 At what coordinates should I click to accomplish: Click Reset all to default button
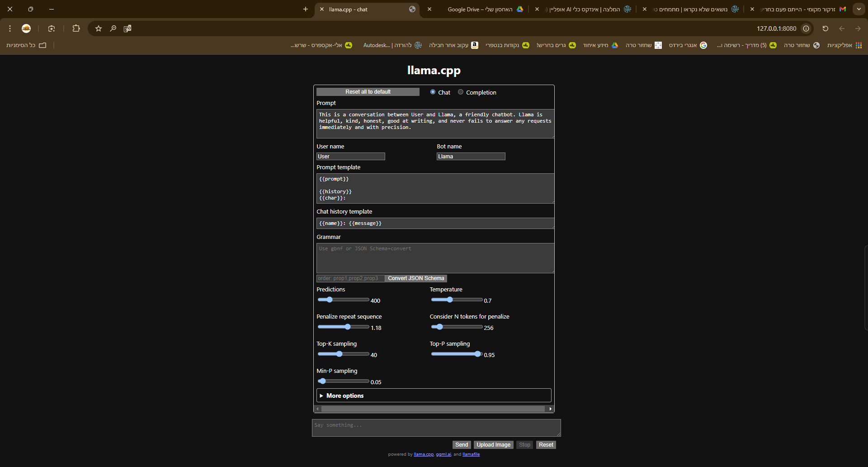(x=368, y=92)
